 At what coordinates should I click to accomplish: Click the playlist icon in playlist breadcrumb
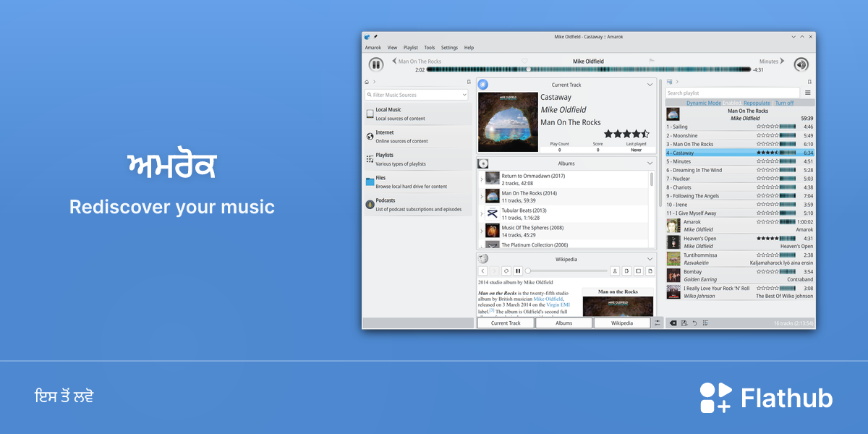pos(670,82)
